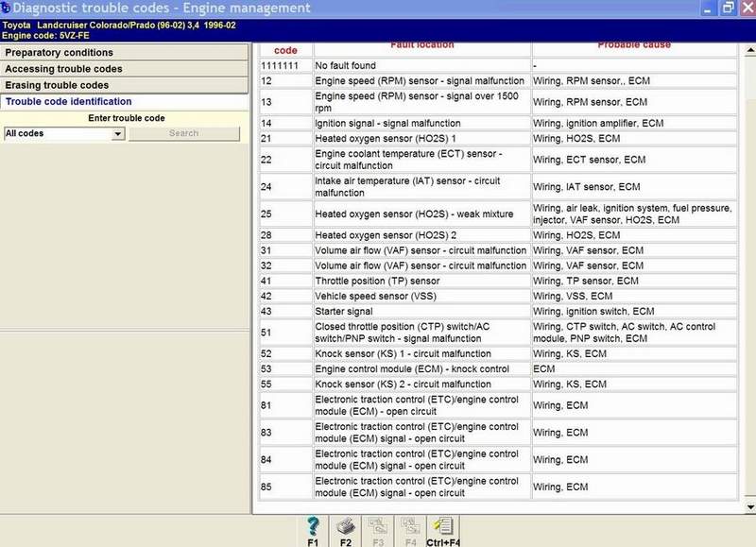Click the F2 printer icon
The height and width of the screenshot is (547, 756).
tap(345, 528)
